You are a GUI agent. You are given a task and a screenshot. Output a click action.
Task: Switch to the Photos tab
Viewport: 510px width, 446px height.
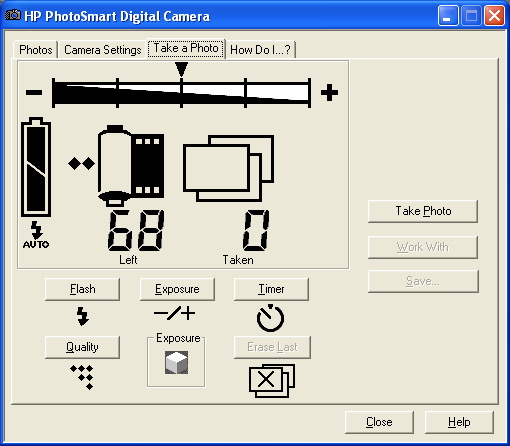(36, 50)
